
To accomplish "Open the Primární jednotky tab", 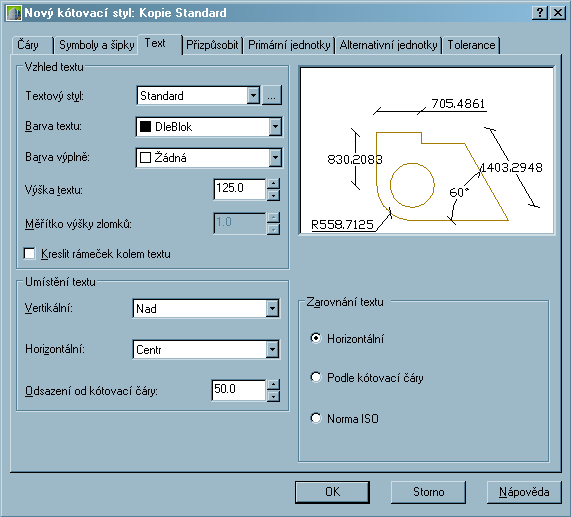I will [289, 45].
